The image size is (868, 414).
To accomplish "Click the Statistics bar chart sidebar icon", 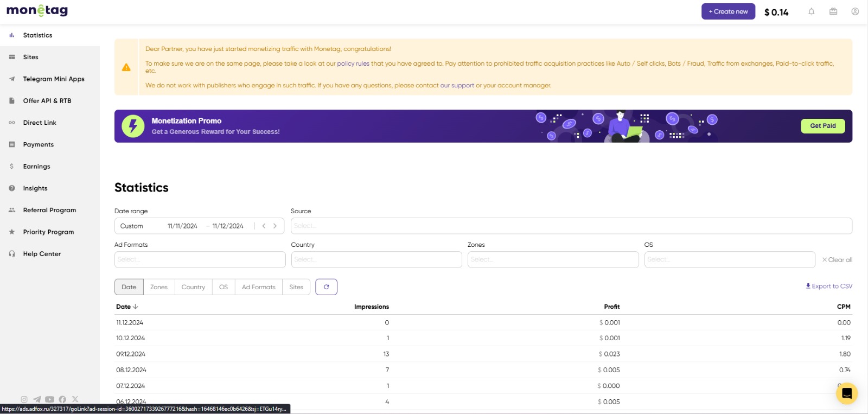I will point(12,35).
